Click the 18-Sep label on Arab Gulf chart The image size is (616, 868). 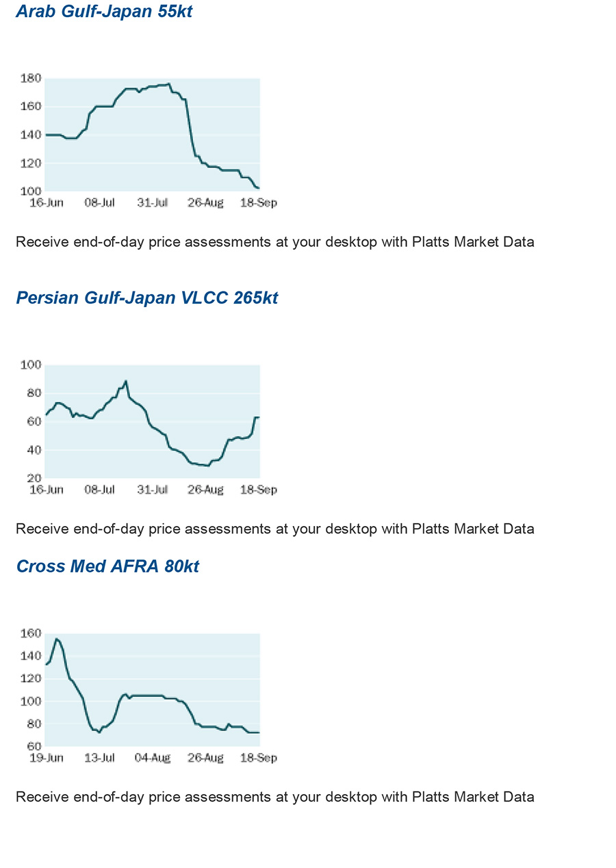tap(259, 203)
